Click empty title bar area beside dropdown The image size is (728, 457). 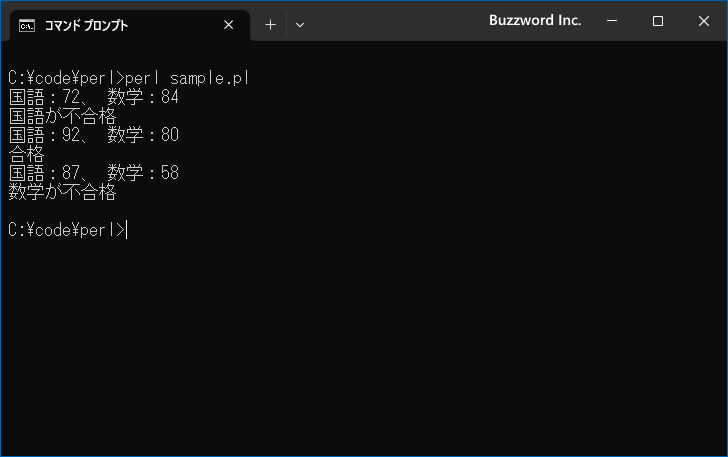coord(395,21)
